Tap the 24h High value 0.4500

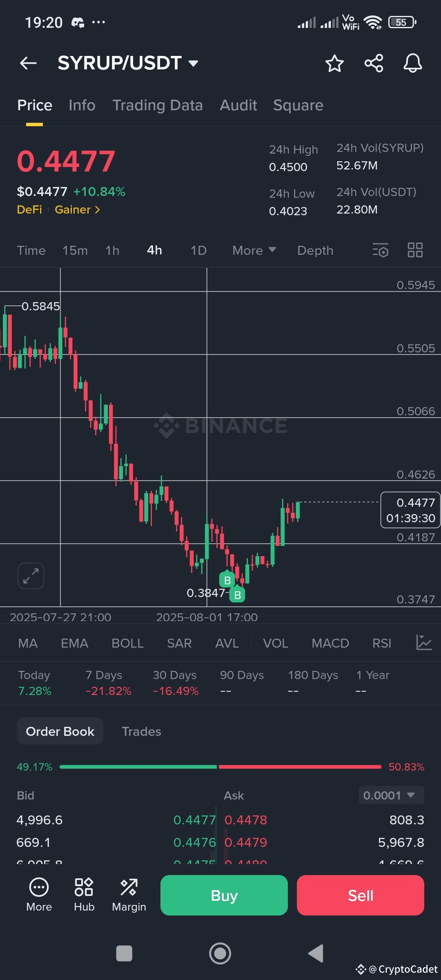[x=288, y=167]
